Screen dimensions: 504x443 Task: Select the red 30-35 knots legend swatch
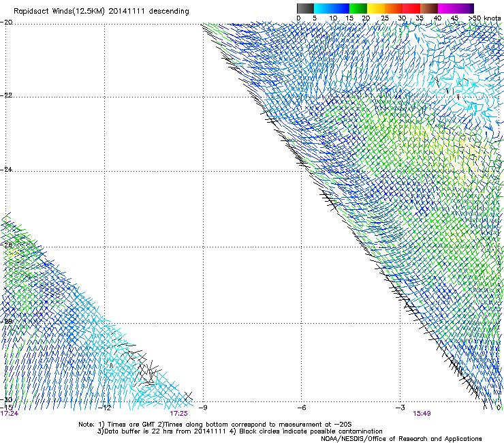click(x=411, y=8)
